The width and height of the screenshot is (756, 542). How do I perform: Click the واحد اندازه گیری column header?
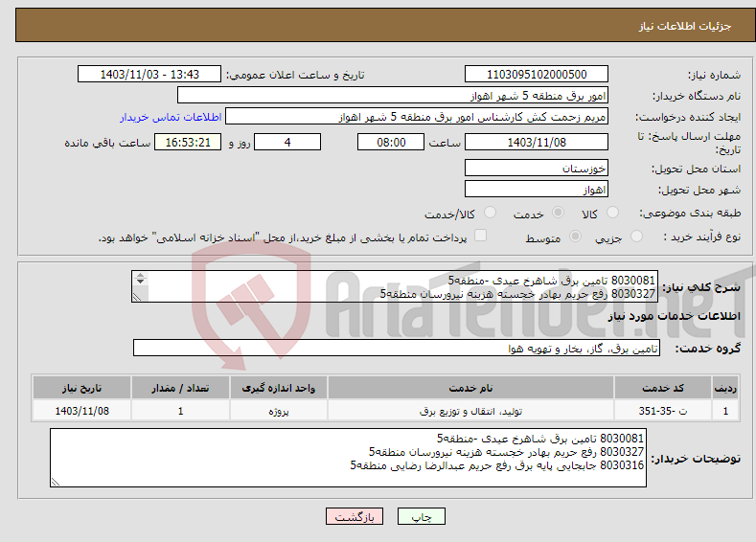pyautogui.click(x=279, y=388)
